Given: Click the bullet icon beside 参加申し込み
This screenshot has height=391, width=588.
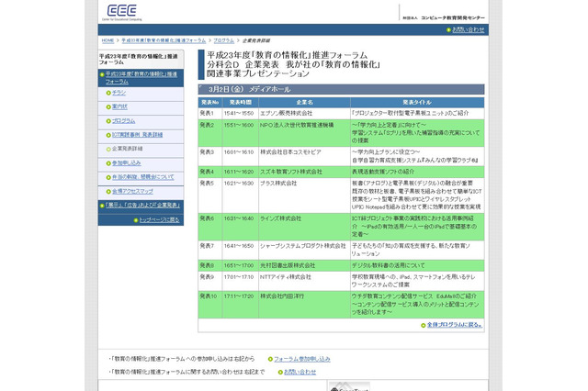Looking at the screenshot, I should 108,163.
